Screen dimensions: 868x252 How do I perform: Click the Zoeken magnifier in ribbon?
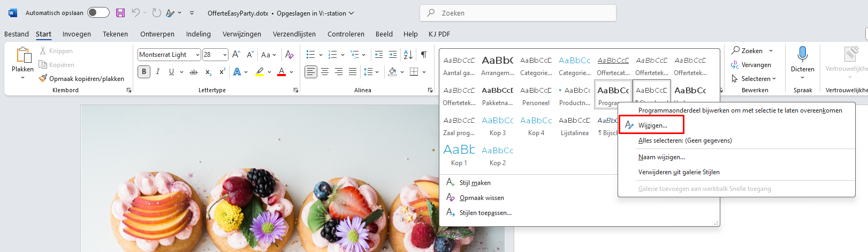[x=736, y=50]
